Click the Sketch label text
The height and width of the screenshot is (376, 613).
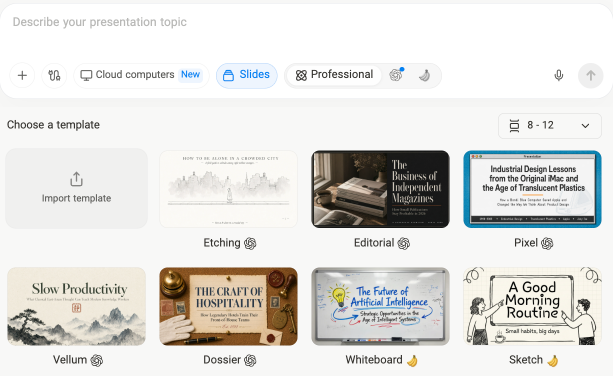coord(526,360)
